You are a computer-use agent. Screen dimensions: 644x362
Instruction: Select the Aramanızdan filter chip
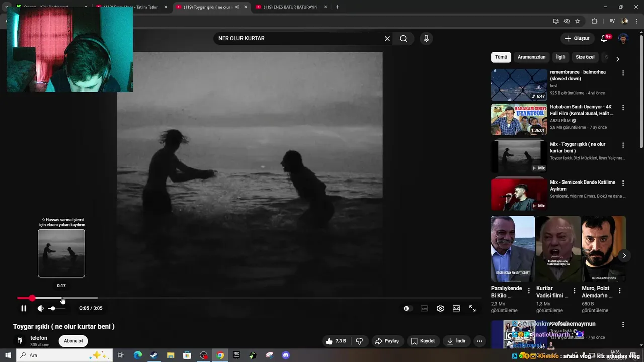coord(531,57)
